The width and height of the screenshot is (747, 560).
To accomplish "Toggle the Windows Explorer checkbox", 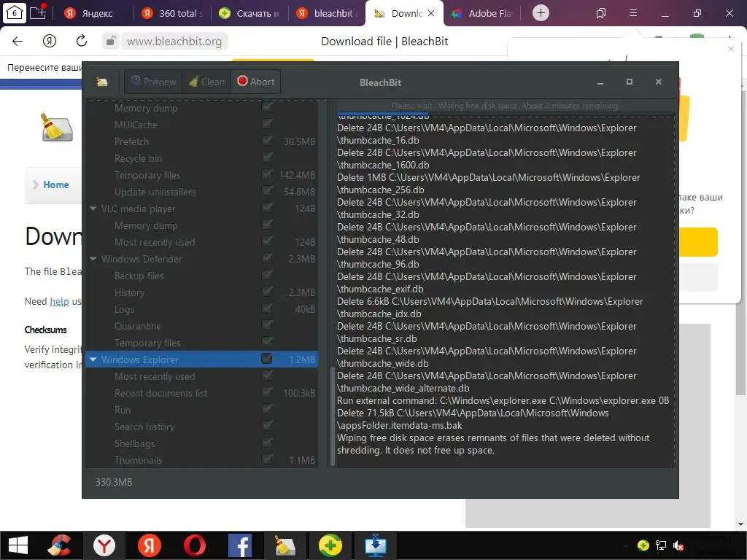I will (267, 359).
